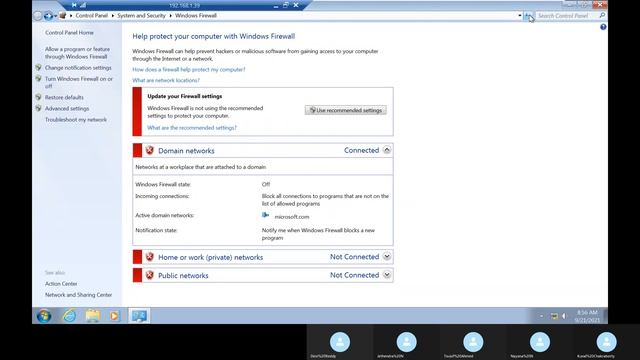The image size is (640, 360).
Task: Click the microsoft.com network name
Action: [292, 217]
